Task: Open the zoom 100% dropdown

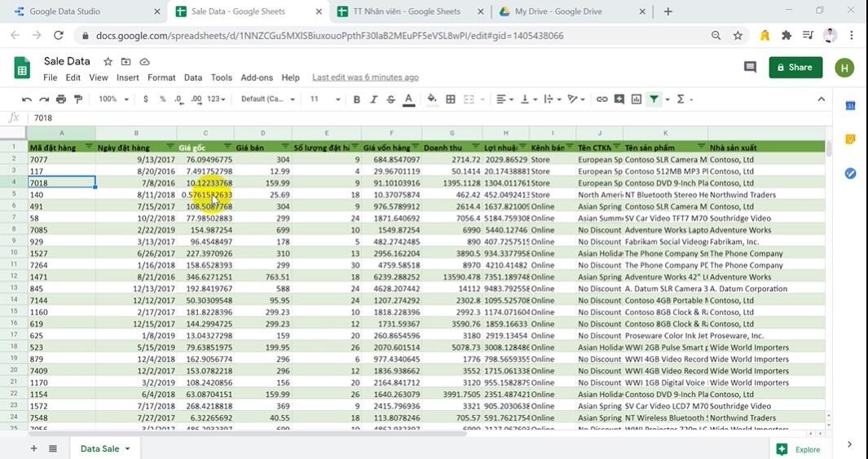Action: click(x=113, y=99)
